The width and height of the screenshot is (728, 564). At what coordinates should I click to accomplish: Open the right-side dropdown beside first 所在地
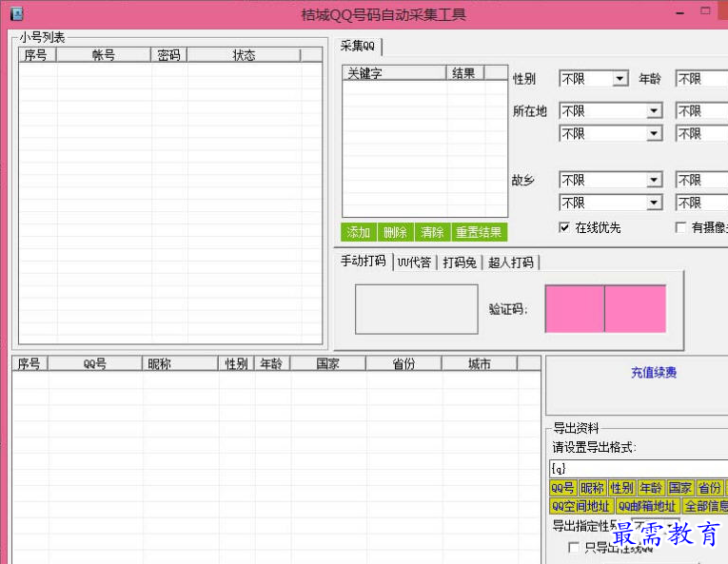pyautogui.click(x=701, y=111)
